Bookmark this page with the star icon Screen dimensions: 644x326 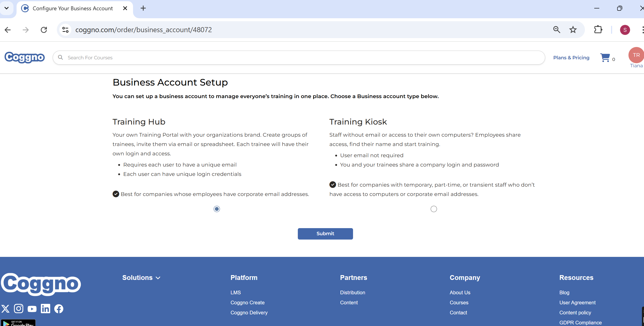click(573, 30)
